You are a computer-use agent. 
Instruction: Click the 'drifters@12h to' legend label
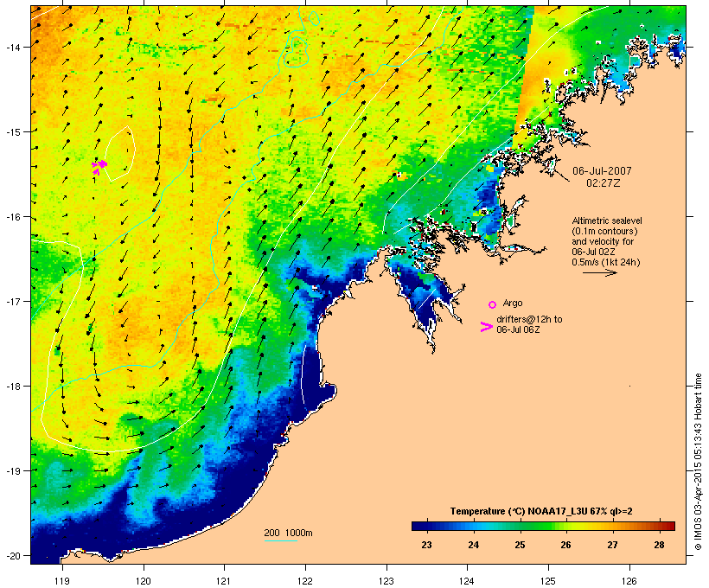(x=529, y=319)
